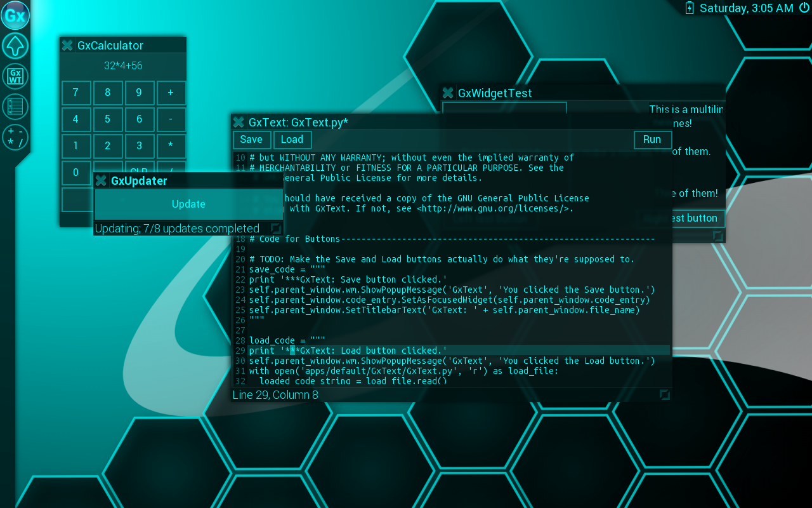The width and height of the screenshot is (812, 508).
Task: Click the 8 key in GxCalculator
Action: [x=107, y=93]
